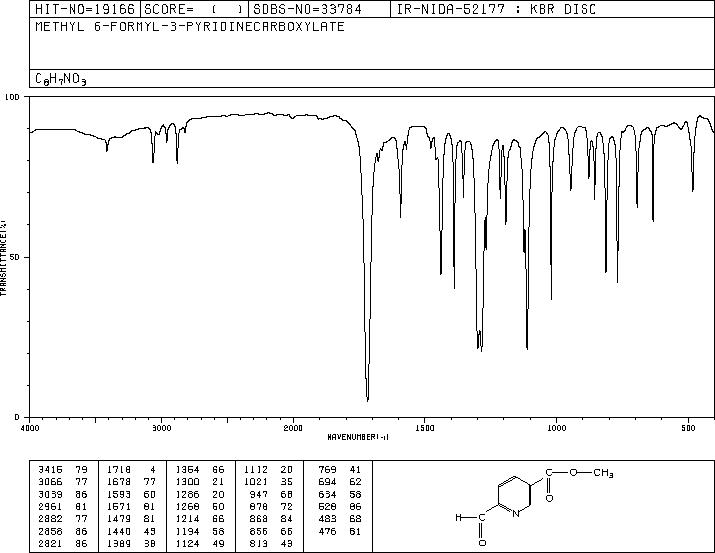Image resolution: width=715 pixels, height=553 pixels.
Task: Click the SDBS-NO=33784 header cell
Action: 319,9
